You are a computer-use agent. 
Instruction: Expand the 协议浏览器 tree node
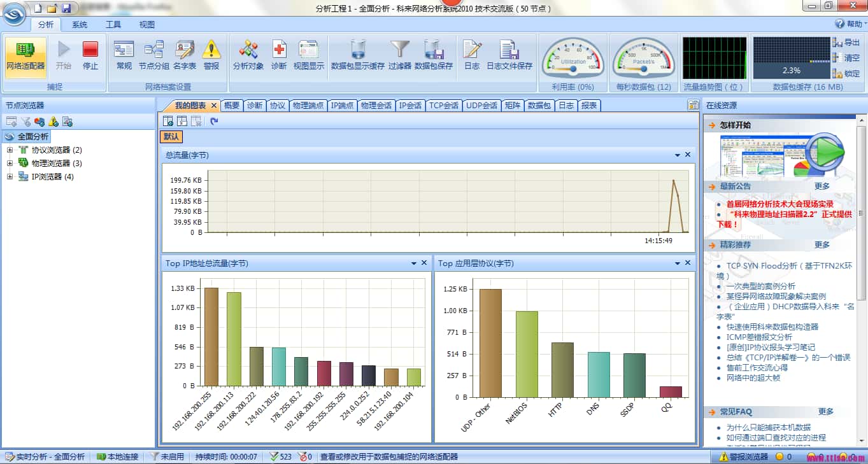10,150
